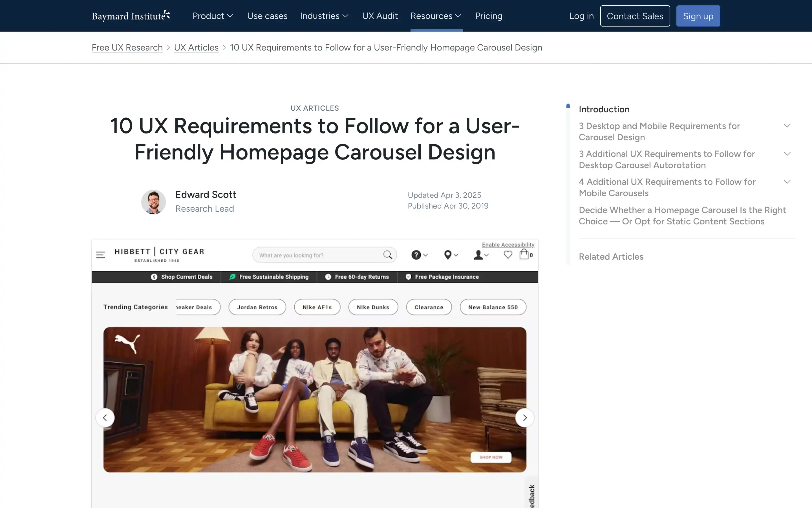Click the Enable Accessibility link
This screenshot has height=508, width=812.
point(508,245)
